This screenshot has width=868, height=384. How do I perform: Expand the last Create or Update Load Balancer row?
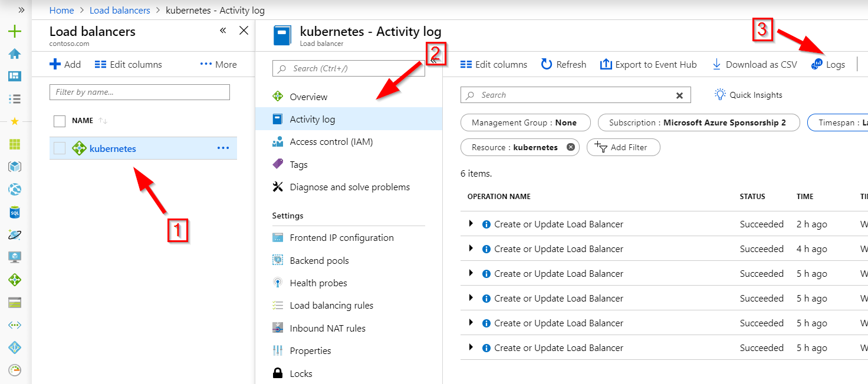pyautogui.click(x=471, y=347)
